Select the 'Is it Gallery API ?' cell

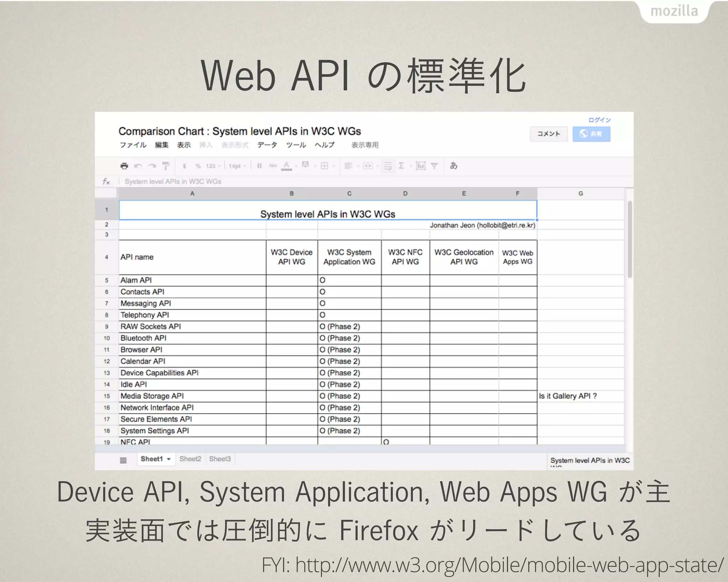[x=580, y=396]
